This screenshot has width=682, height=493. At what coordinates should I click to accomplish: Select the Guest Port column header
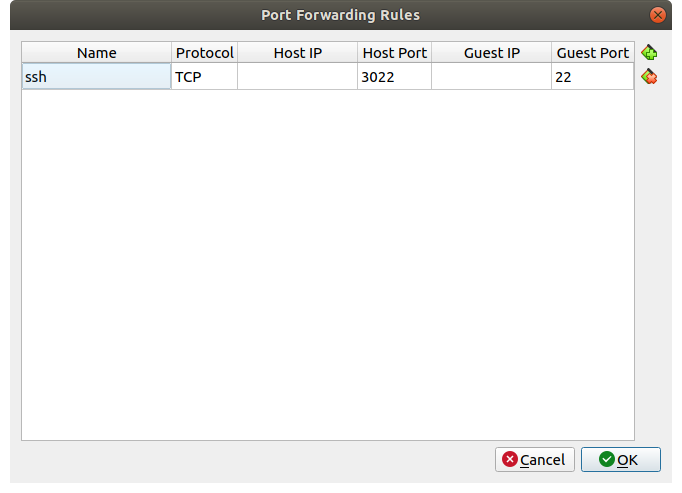tap(592, 53)
